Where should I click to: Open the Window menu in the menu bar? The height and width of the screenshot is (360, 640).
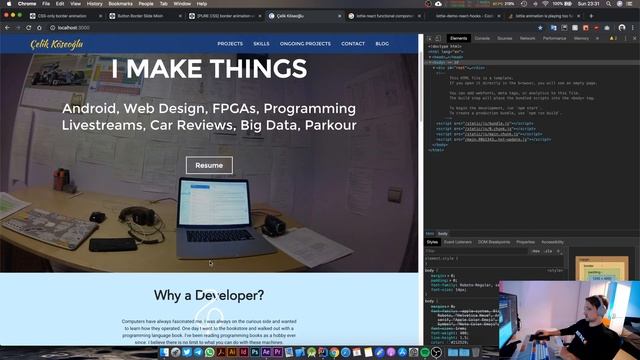point(182,4)
